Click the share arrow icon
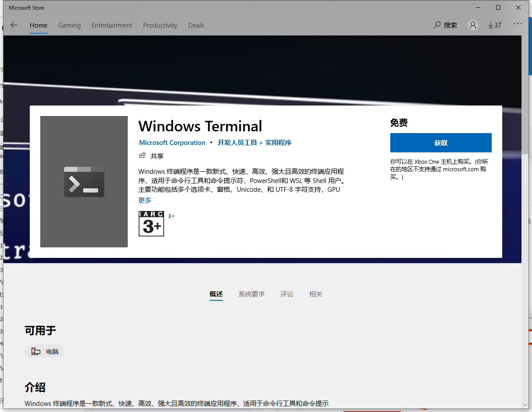 pos(142,155)
